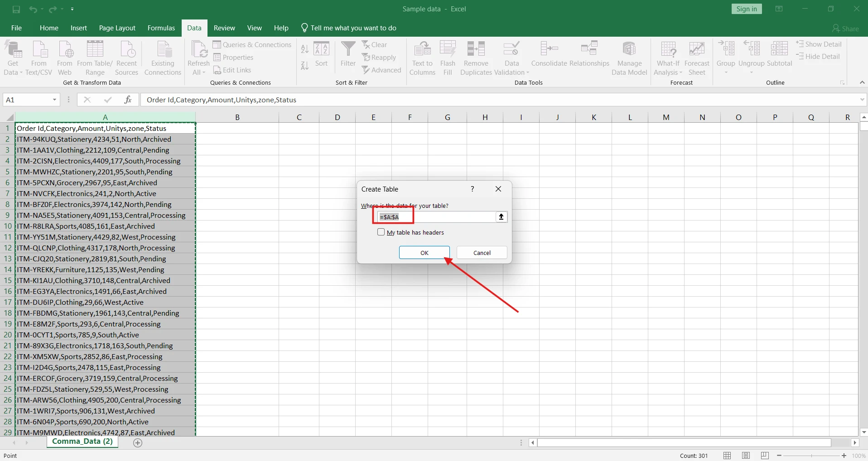Click the collapse range selector icon in dialog

501,217
